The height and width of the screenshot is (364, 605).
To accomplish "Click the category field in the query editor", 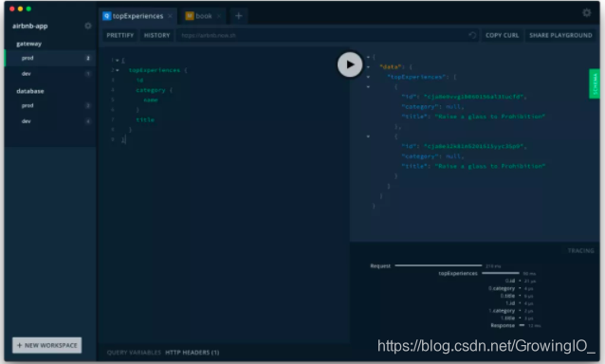I will coord(151,90).
